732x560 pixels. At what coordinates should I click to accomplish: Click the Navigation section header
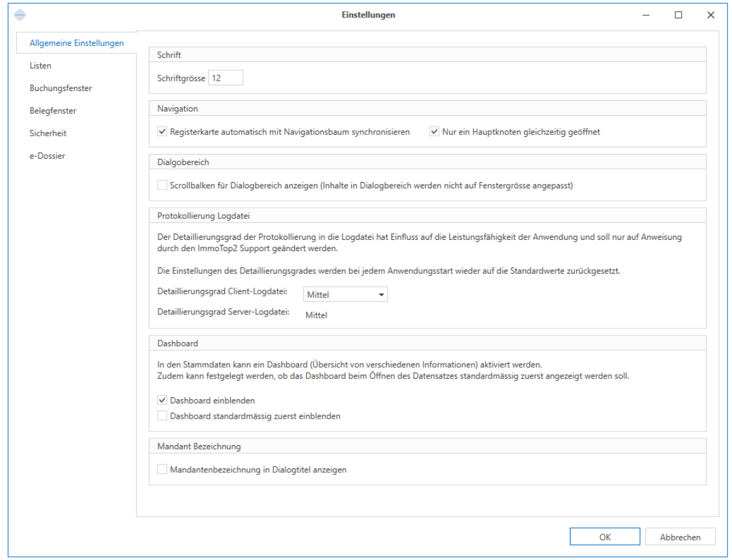428,109
